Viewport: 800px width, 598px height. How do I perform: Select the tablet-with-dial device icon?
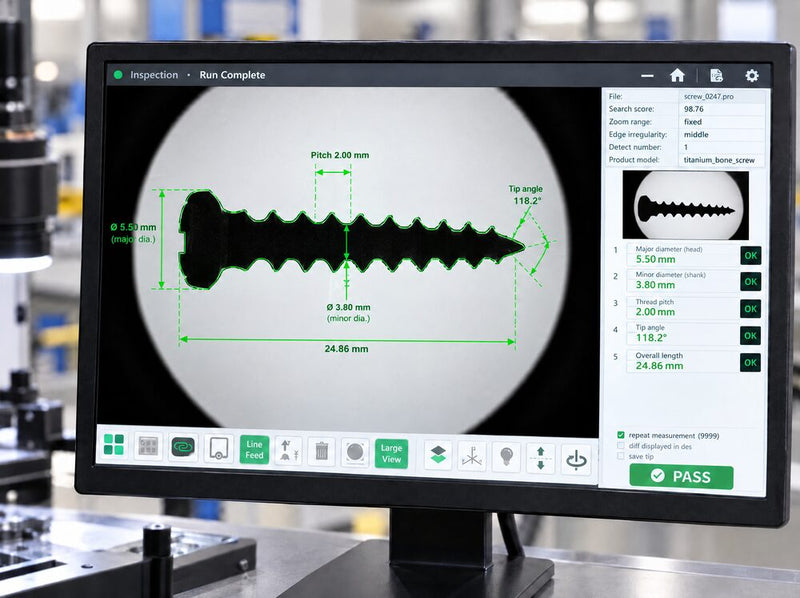click(219, 449)
